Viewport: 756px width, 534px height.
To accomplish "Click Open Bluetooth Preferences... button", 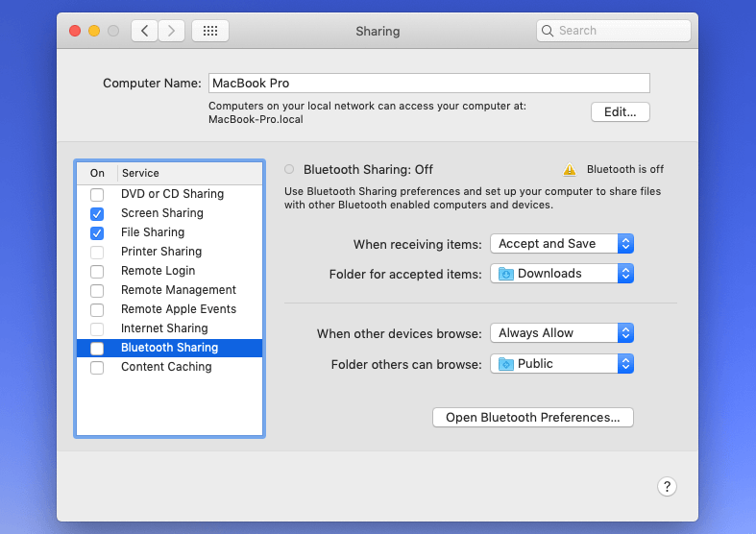I will click(x=533, y=418).
